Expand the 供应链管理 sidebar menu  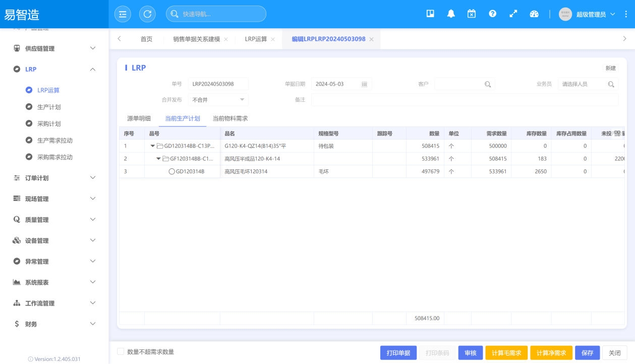[54, 48]
